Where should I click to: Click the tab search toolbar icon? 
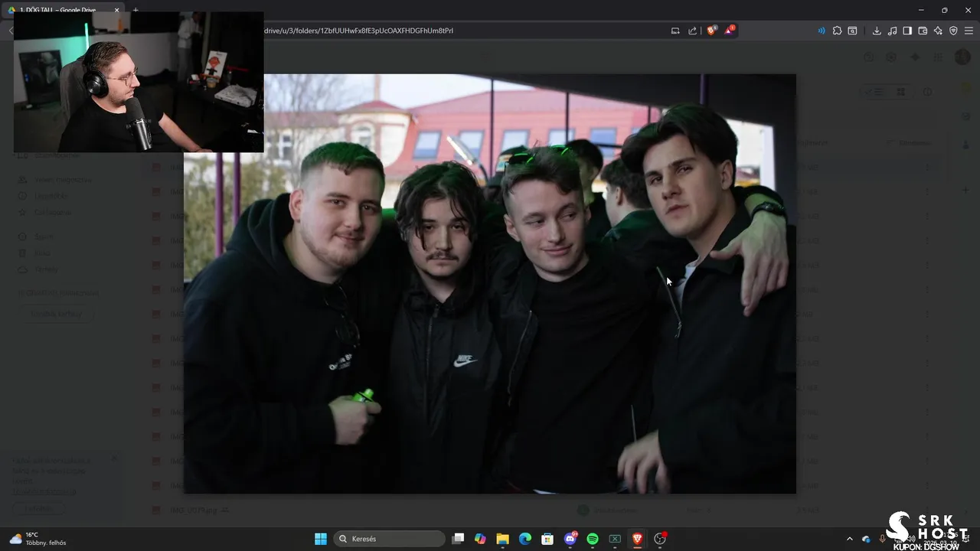[x=852, y=31]
